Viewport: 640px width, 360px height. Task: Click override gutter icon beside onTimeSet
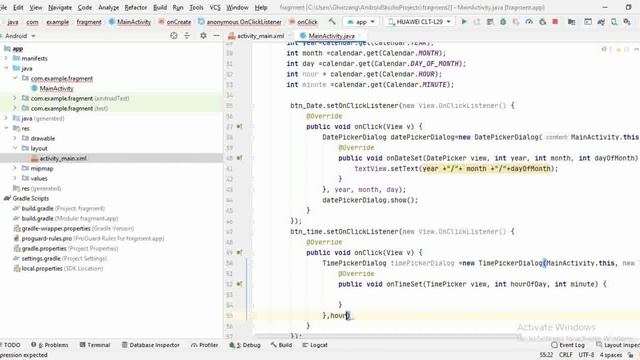coord(240,284)
